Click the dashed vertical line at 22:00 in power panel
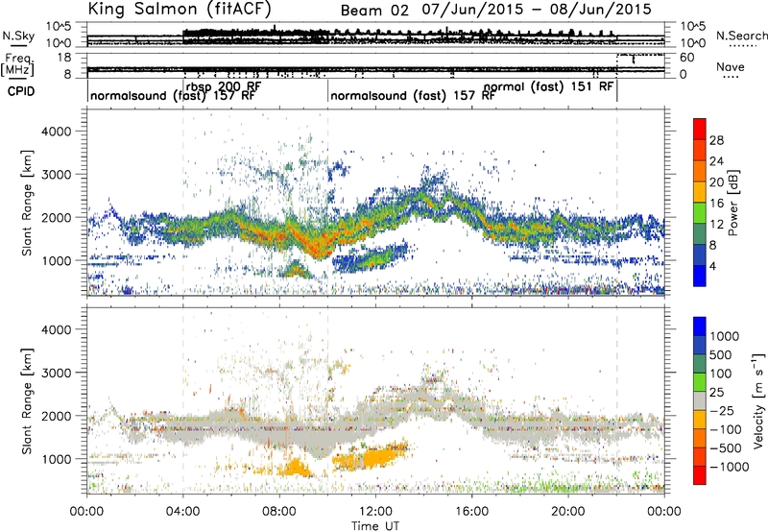This screenshot has width=768, height=532. point(616,202)
